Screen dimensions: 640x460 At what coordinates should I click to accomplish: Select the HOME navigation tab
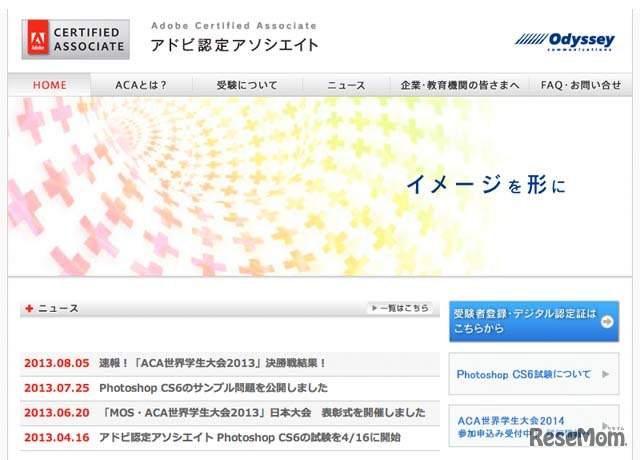(x=49, y=85)
